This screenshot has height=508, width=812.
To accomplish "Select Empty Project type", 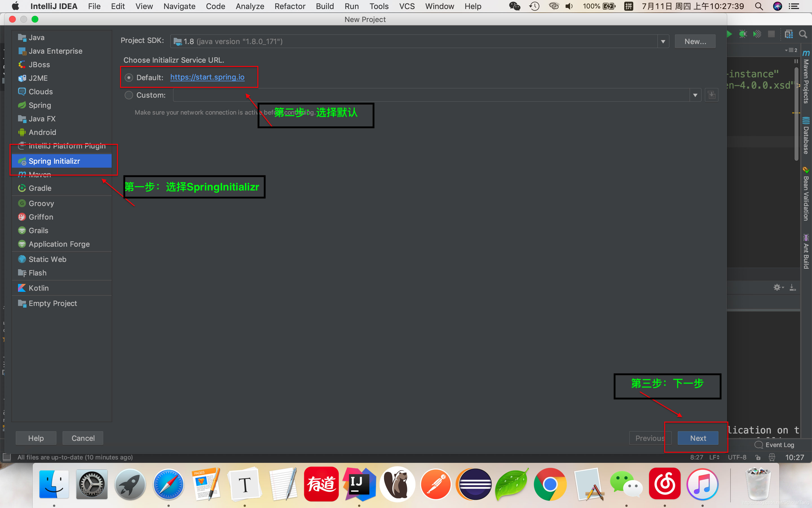I will click(x=62, y=303).
